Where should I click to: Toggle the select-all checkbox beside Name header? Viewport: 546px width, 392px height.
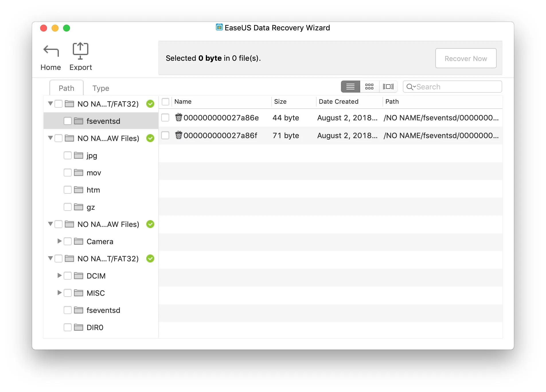point(165,101)
